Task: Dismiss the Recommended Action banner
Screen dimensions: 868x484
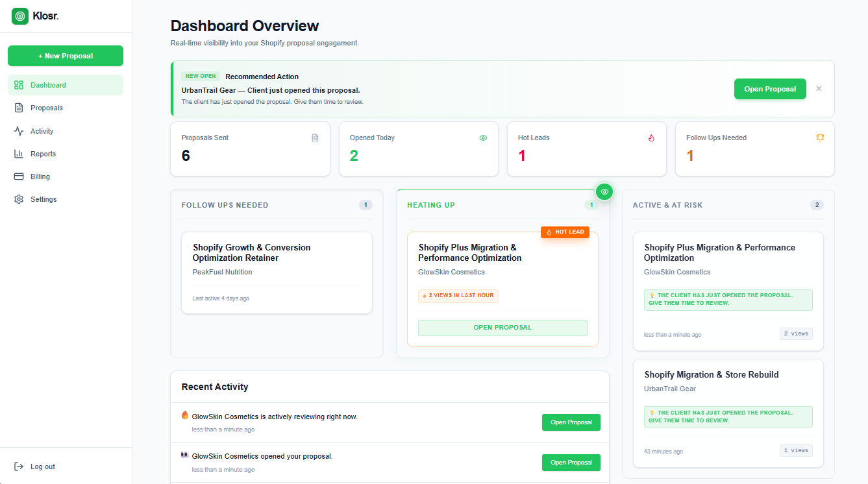Action: [819, 88]
